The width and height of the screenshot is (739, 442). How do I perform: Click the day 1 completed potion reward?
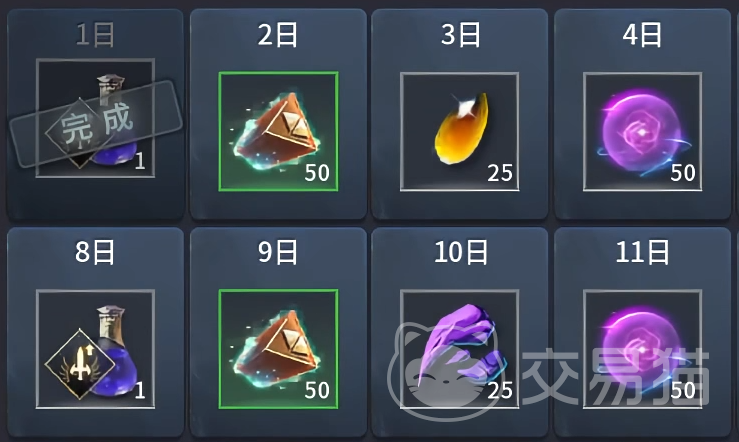(x=95, y=118)
